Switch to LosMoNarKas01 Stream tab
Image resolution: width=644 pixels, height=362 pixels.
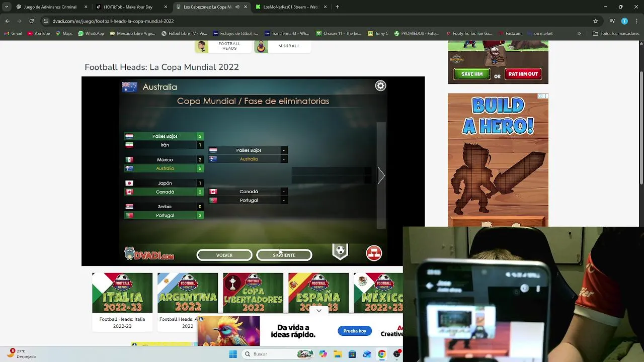(291, 7)
